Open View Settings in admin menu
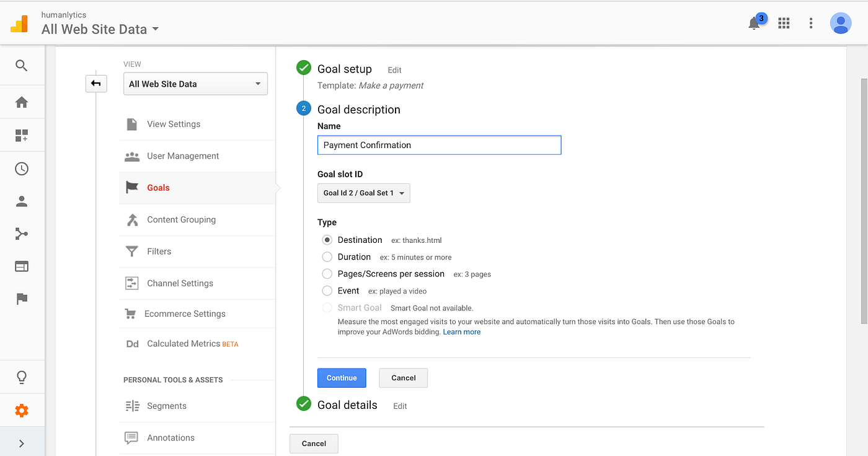The image size is (868, 456). pos(174,124)
